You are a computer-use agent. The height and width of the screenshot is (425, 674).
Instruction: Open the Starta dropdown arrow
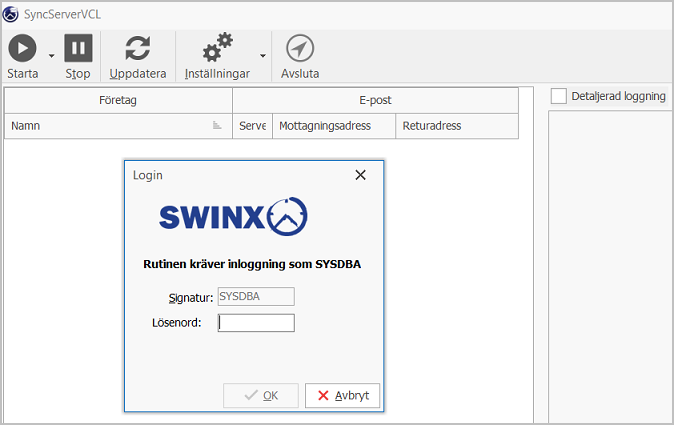52,56
